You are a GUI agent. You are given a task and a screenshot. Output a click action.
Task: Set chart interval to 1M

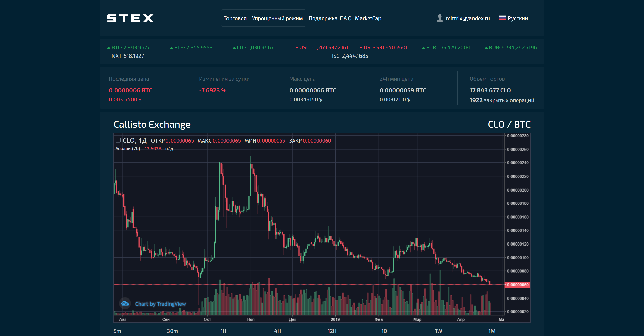(491, 331)
